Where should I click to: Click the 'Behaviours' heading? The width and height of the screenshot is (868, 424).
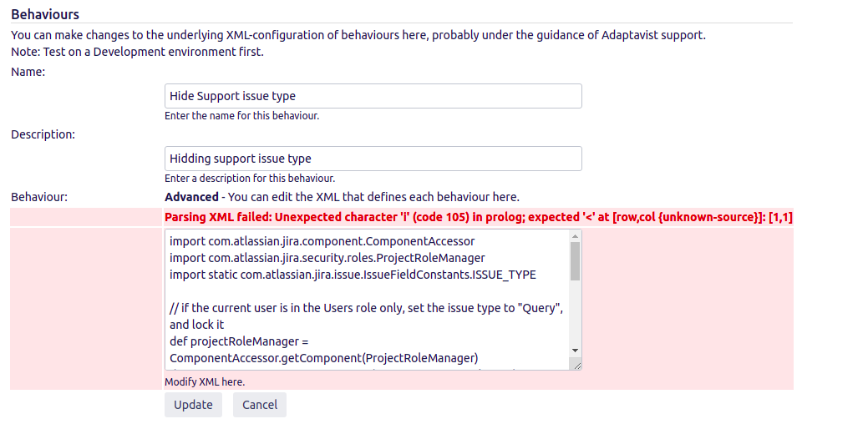pyautogui.click(x=45, y=14)
